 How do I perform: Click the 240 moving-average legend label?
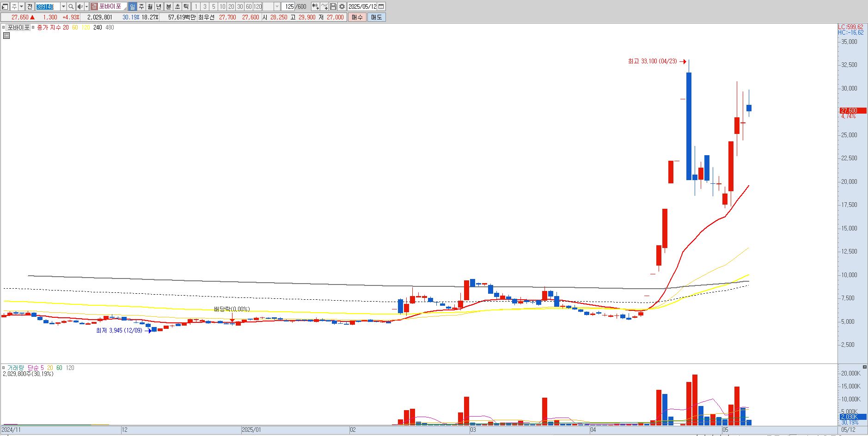pyautogui.click(x=98, y=27)
